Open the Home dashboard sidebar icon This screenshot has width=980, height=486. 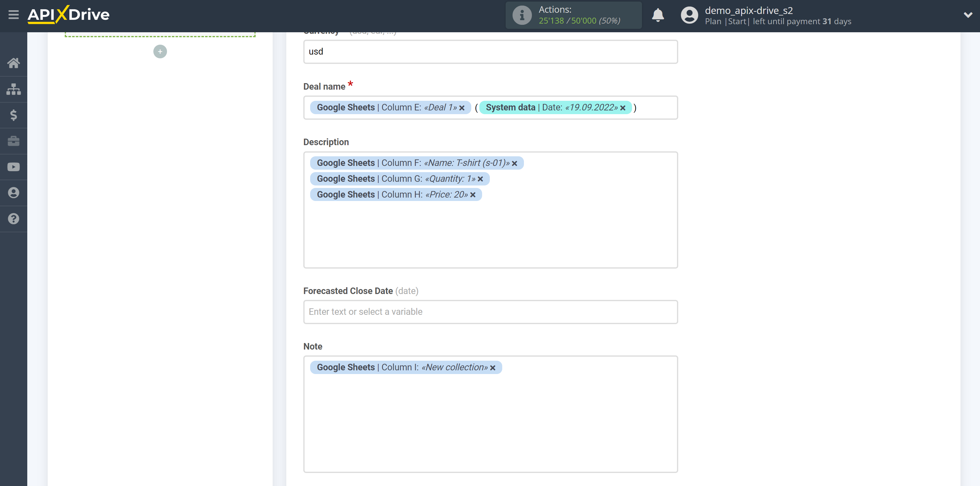(x=13, y=63)
